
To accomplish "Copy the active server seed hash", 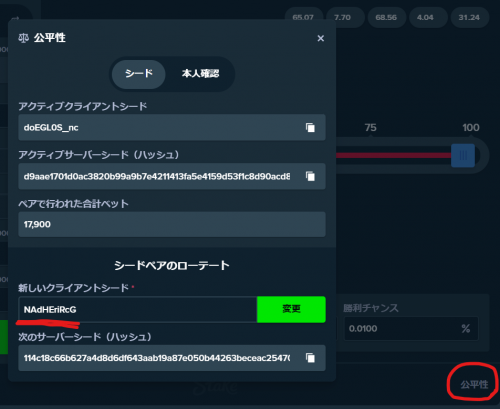I will point(310,176).
